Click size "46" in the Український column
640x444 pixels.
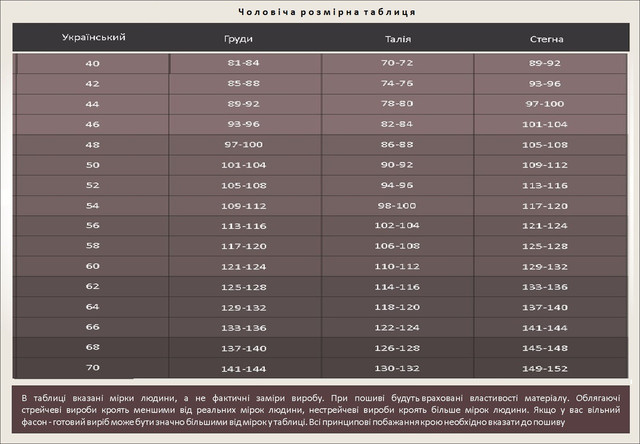[93, 124]
